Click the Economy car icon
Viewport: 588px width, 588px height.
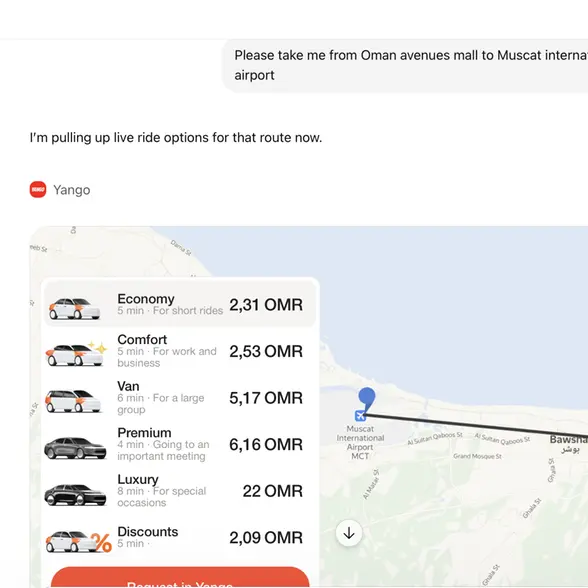(74, 308)
